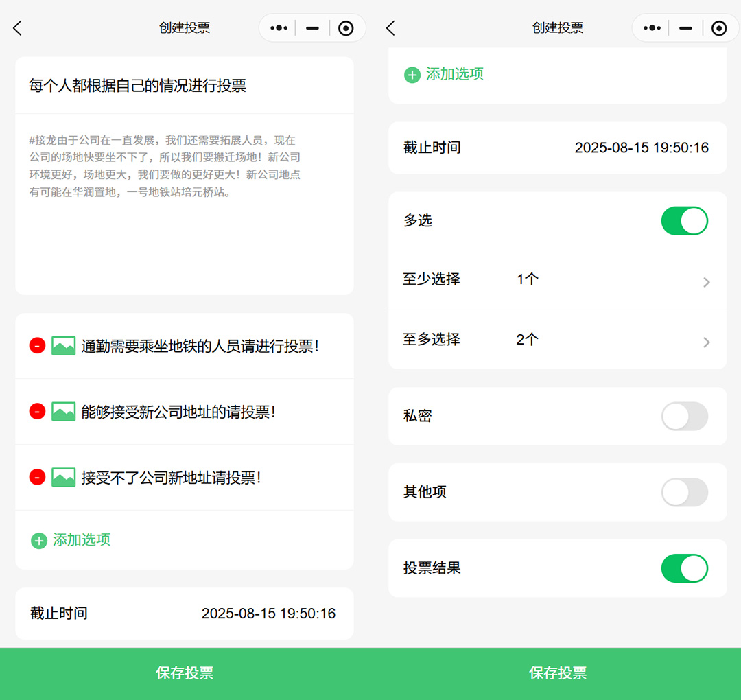Click green plus icon on right screen
The height and width of the screenshot is (700, 741).
tap(412, 75)
